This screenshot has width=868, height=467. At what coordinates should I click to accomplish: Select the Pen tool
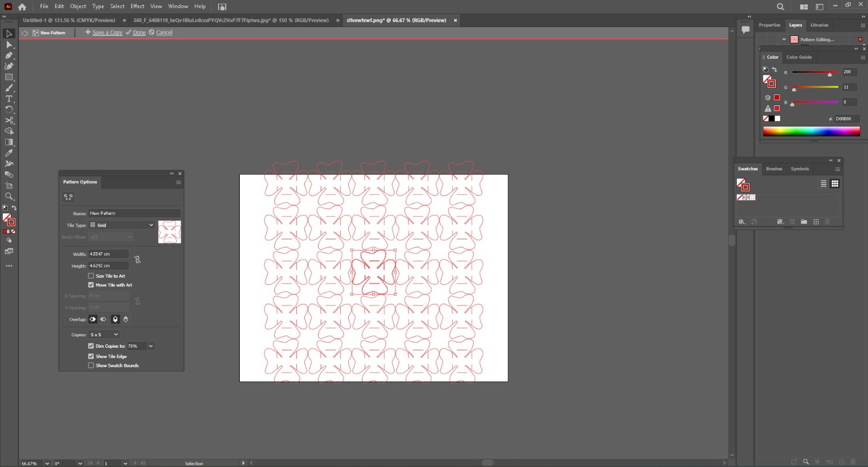(x=9, y=55)
